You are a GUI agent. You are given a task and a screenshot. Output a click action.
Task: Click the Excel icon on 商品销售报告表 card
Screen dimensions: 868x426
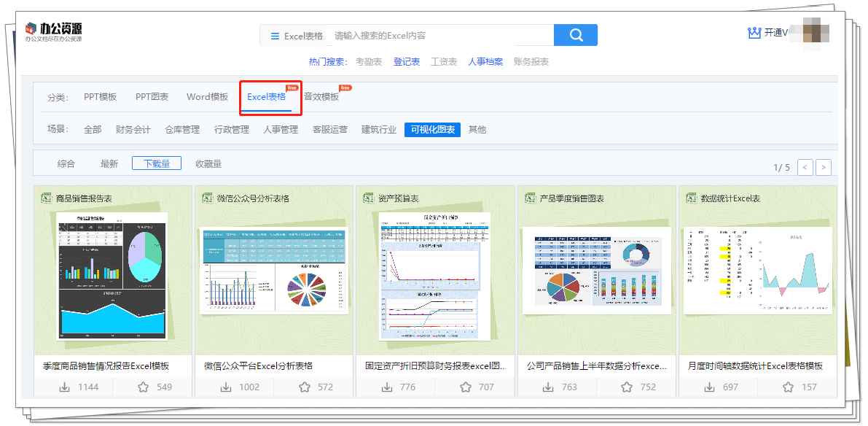47,198
